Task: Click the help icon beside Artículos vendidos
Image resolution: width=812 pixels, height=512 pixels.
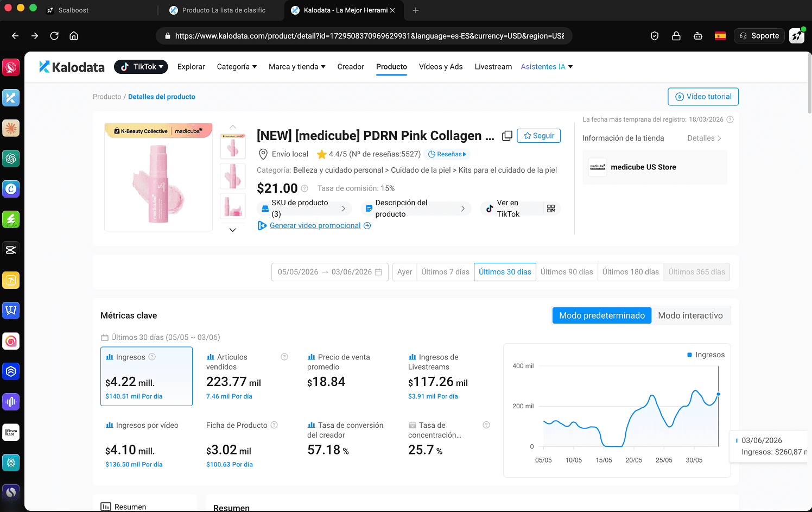Action: pos(284,357)
